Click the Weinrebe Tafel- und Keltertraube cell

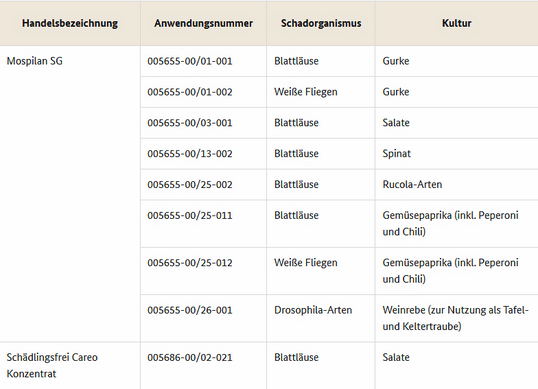[x=455, y=318]
